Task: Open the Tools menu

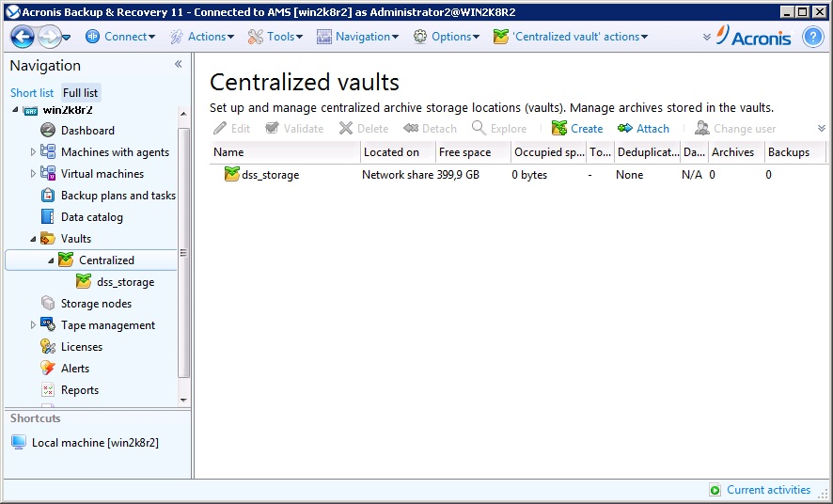Action: (275, 37)
